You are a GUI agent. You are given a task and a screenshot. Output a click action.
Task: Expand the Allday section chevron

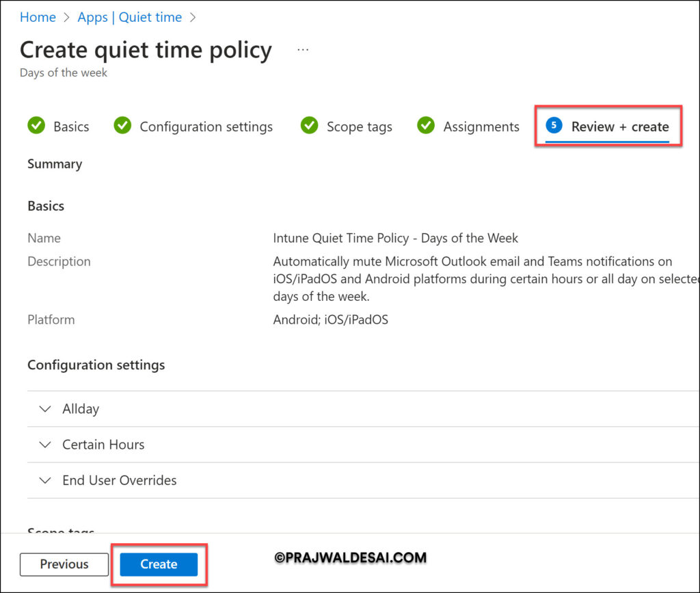45,408
